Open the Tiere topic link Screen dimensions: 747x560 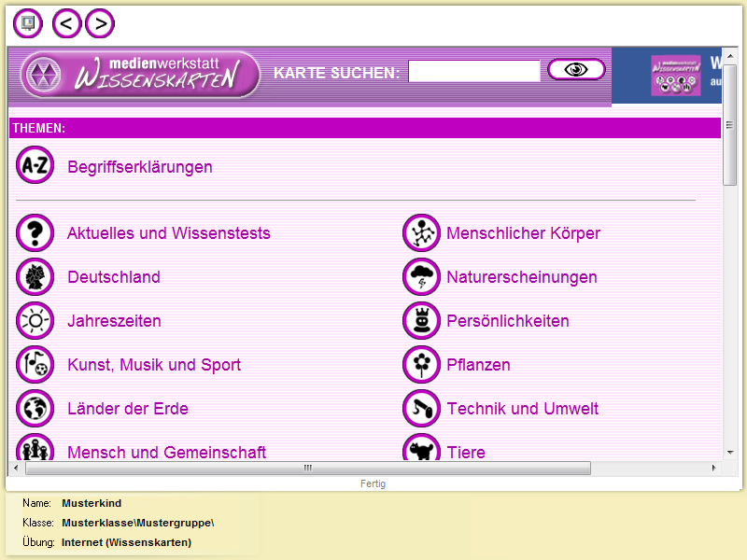(x=465, y=453)
